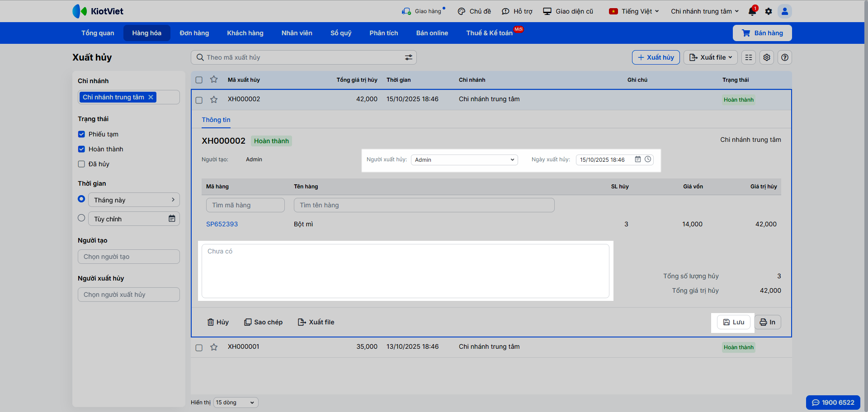Click Xuất file in slip details
Screen dimensions: 868x412
tap(316, 322)
